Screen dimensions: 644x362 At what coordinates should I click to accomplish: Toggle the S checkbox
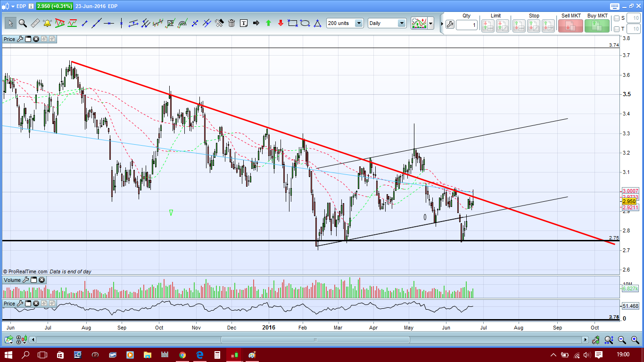pyautogui.click(x=617, y=18)
